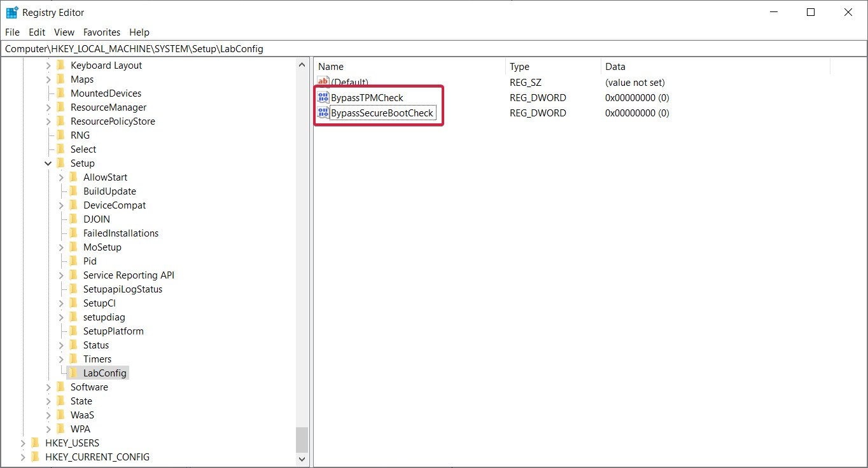The height and width of the screenshot is (468, 868).
Task: Expand the MoSetup key
Action: (61, 247)
